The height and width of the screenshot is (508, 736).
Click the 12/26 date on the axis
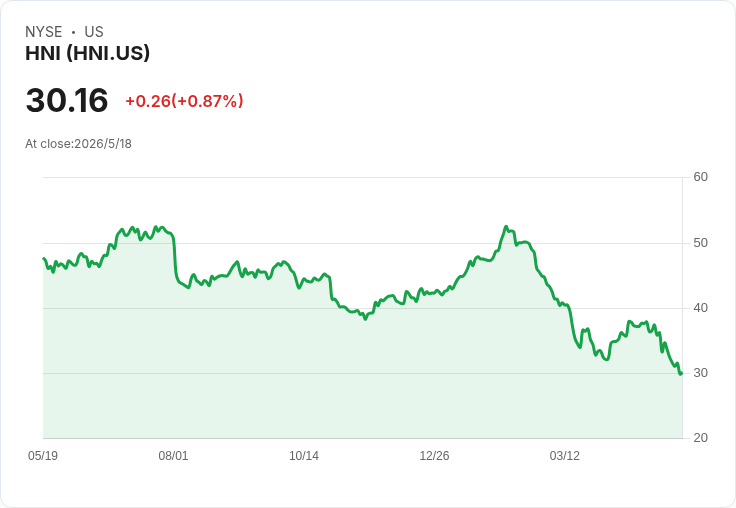coord(434,455)
